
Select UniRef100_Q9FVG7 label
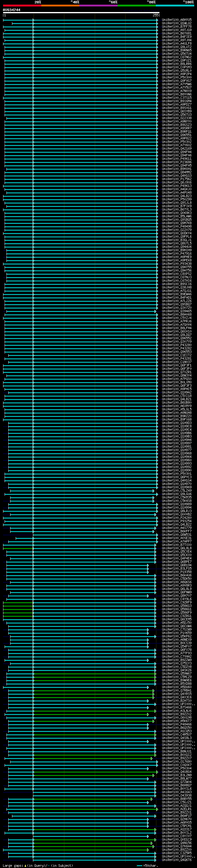pos(177,81)
